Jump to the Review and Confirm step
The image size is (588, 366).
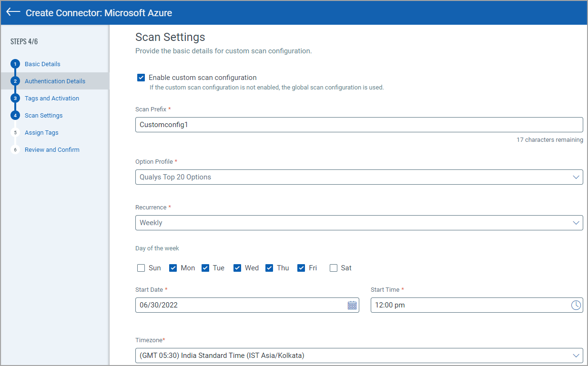pos(52,150)
